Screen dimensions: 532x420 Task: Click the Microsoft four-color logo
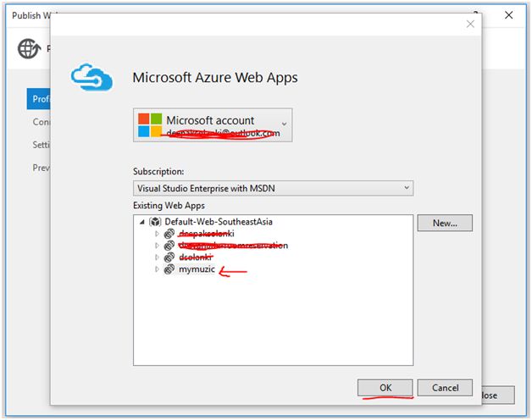pyautogui.click(x=150, y=124)
